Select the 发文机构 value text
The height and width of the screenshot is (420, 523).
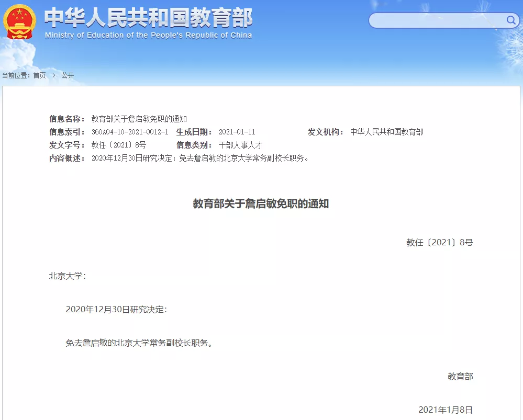(388, 132)
